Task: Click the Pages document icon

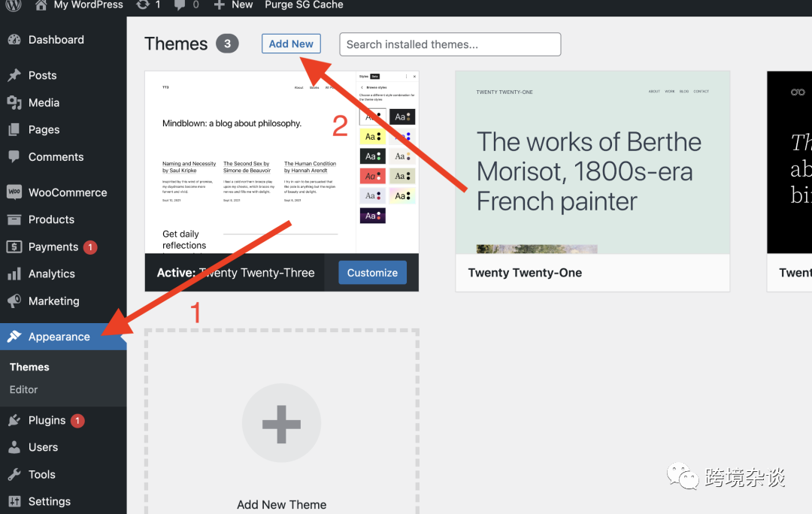Action: [x=14, y=129]
